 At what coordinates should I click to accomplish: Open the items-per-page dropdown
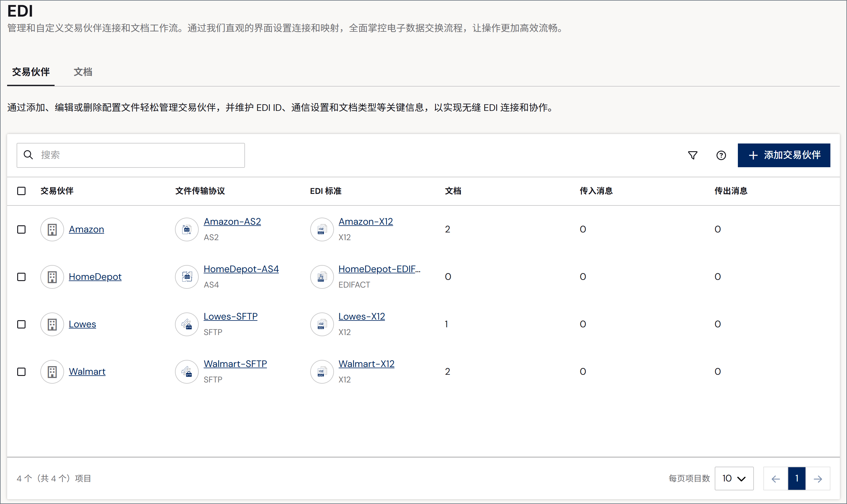click(734, 479)
